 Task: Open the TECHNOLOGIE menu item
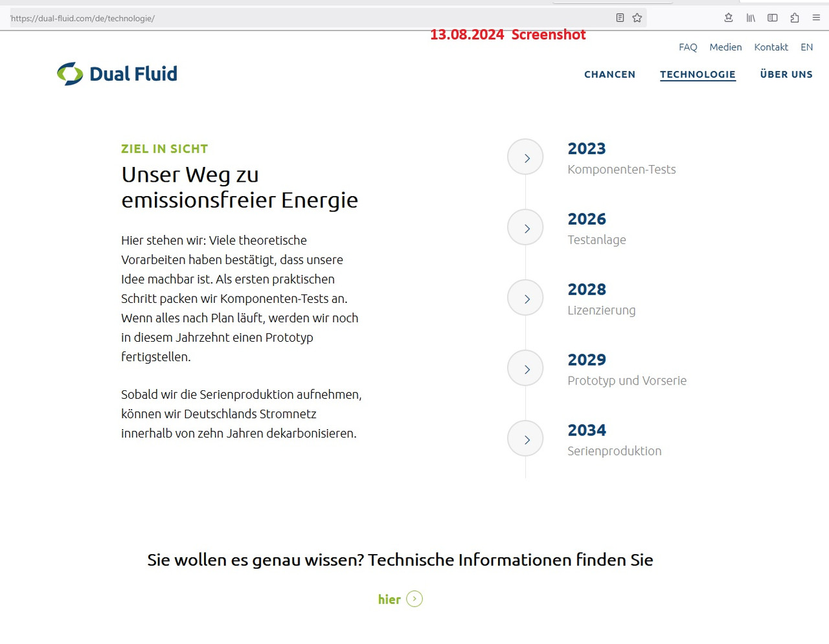pyautogui.click(x=698, y=74)
